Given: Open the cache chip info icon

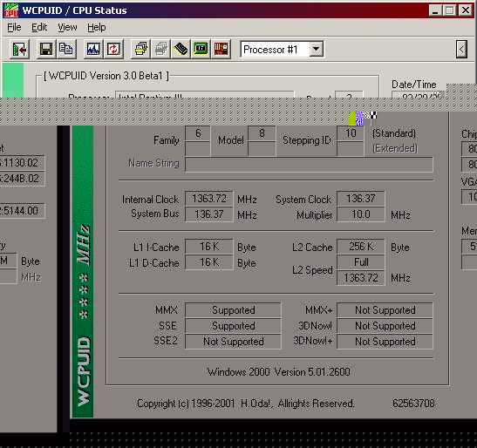Looking at the screenshot, I should click(181, 49).
